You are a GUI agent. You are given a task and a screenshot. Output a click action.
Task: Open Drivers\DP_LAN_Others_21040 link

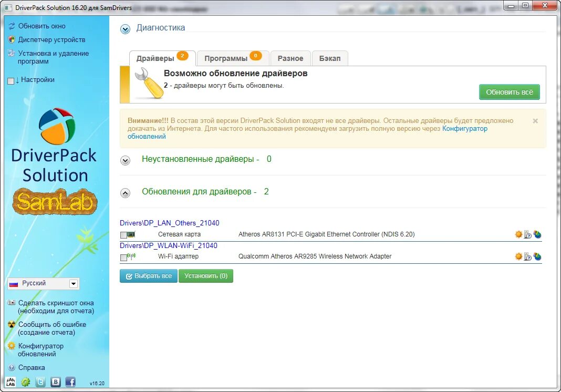coord(170,223)
